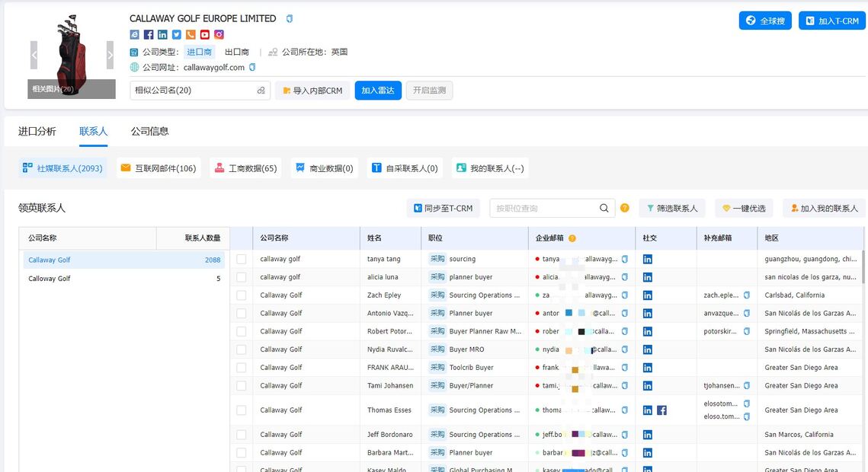
Task: Expand the 相似公司名(20) dropdown
Action: [200, 91]
